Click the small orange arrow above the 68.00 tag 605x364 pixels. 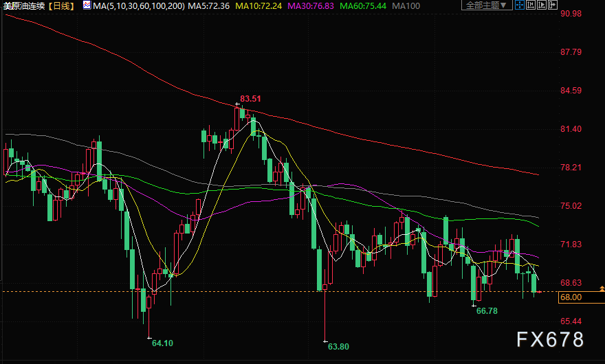coord(602,289)
